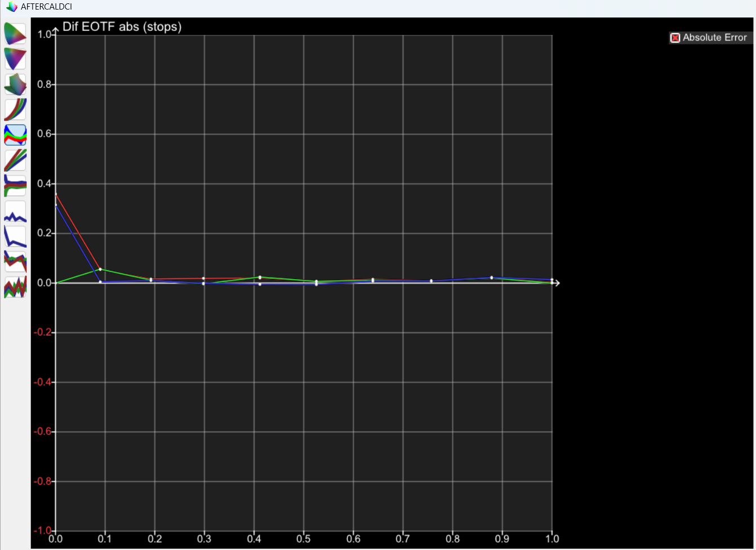Click the AFTERCALDCI app icon in title bar
This screenshot has height=550, width=756.
pos(11,7)
